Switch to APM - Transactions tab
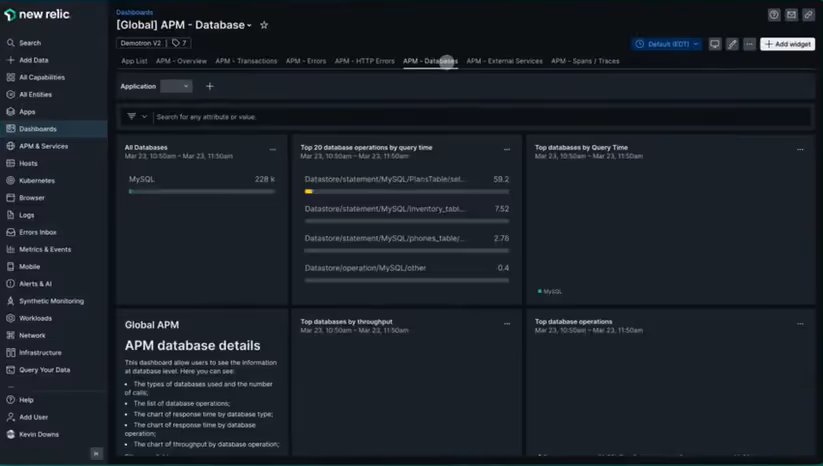 [x=246, y=61]
